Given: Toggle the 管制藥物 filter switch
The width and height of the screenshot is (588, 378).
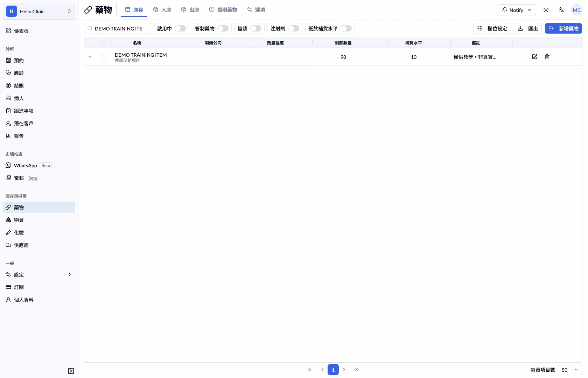Looking at the screenshot, I should coord(223,28).
